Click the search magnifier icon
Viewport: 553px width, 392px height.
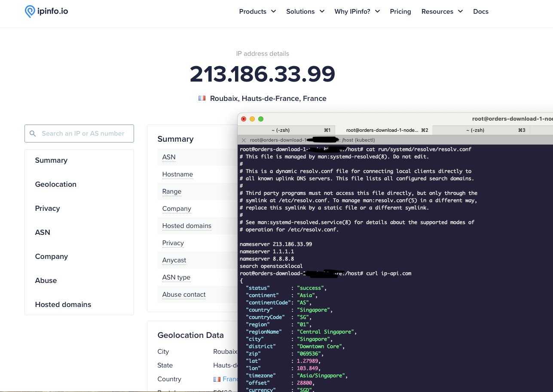(33, 134)
